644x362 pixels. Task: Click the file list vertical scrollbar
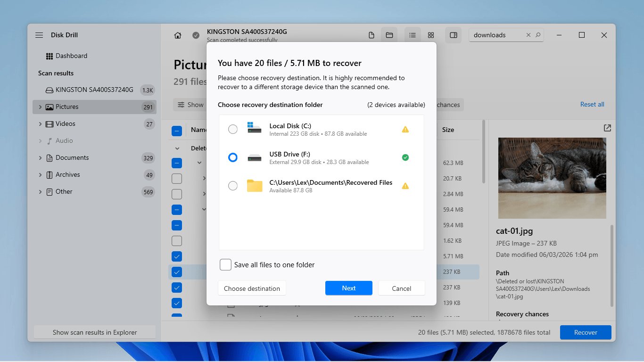[483, 151]
